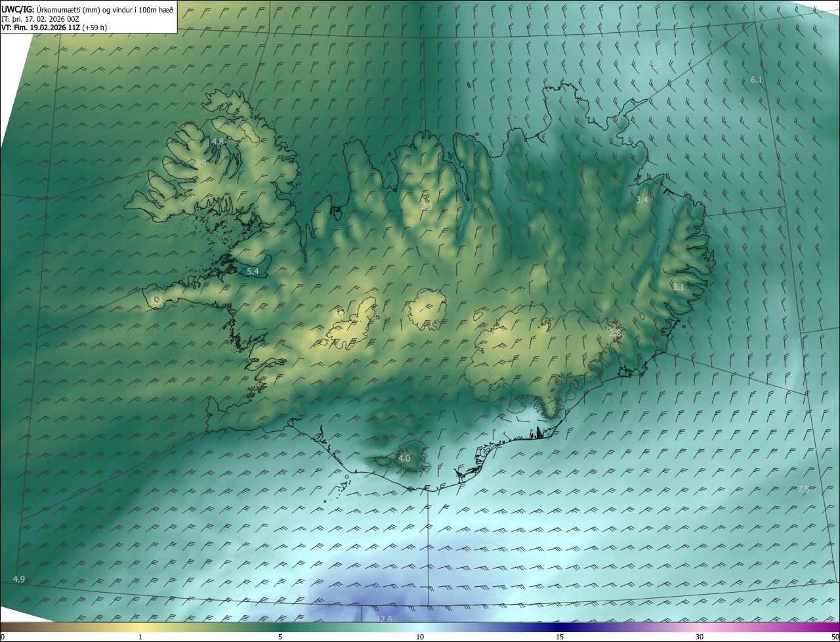Click the 10 tick on the color scale
The image size is (840, 642).
tap(420, 637)
